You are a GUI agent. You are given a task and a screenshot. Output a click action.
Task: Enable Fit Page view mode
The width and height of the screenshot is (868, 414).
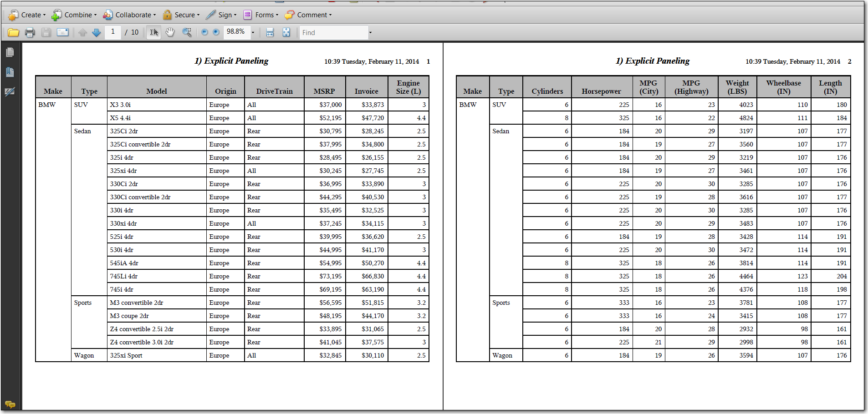(x=286, y=32)
